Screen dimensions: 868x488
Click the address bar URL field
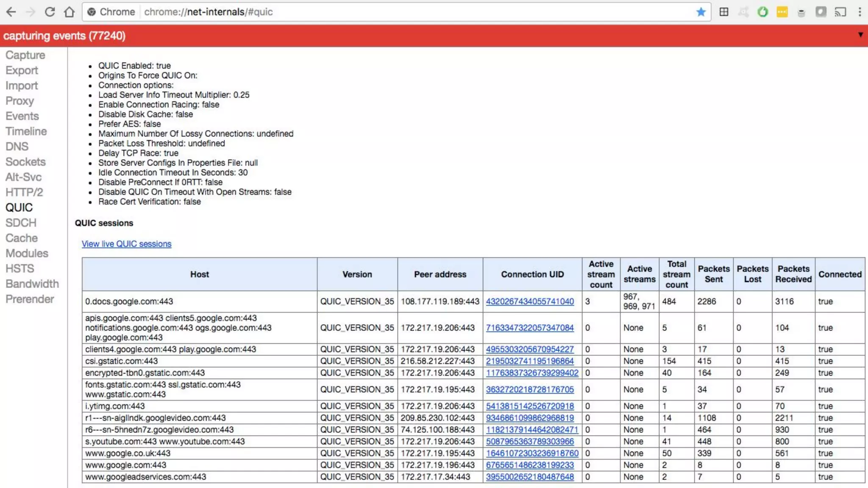[x=381, y=12]
